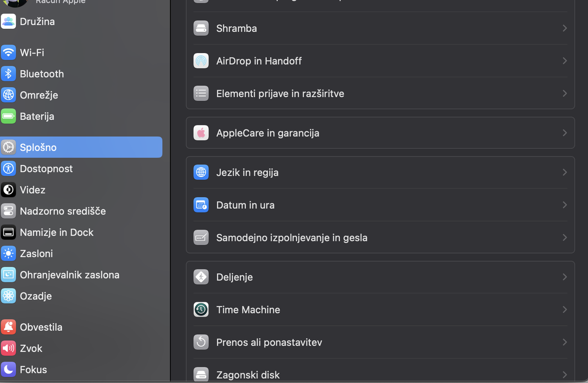Select the Družina label in sidebar
The image size is (588, 383).
37,22
